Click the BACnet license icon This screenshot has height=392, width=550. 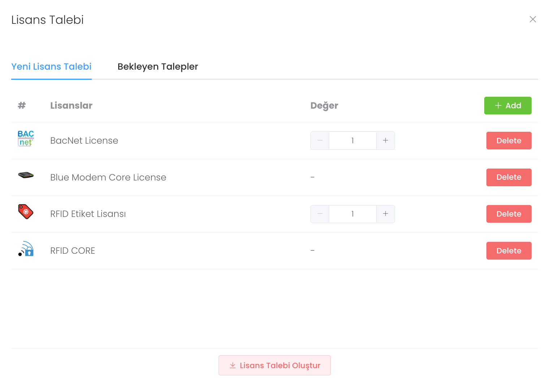pyautogui.click(x=26, y=139)
